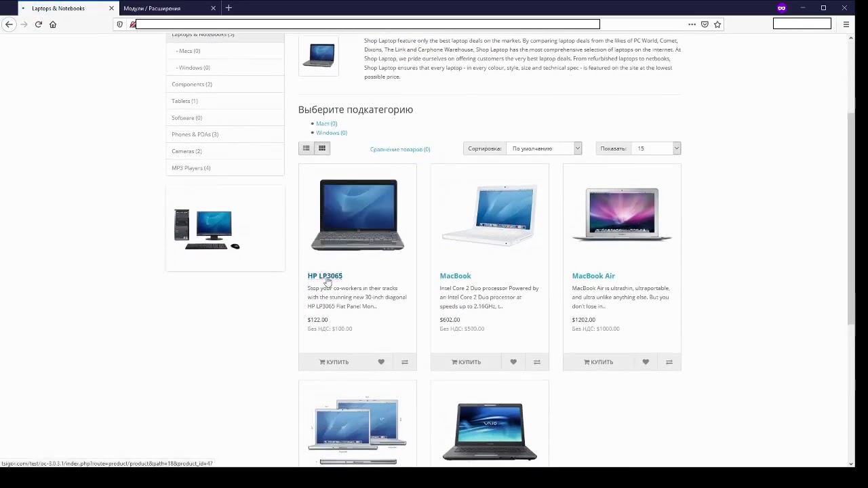Compare the MacBook product icon

pos(537,362)
